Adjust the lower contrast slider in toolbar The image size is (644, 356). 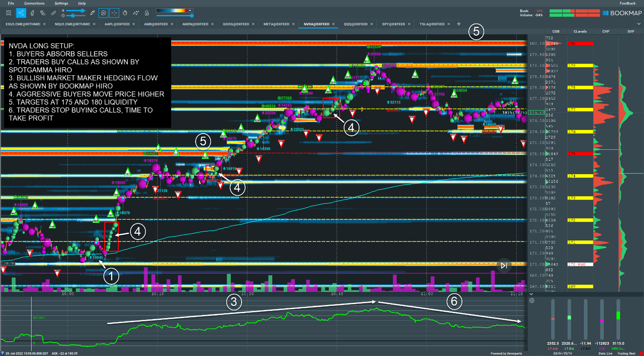(x=76, y=15)
